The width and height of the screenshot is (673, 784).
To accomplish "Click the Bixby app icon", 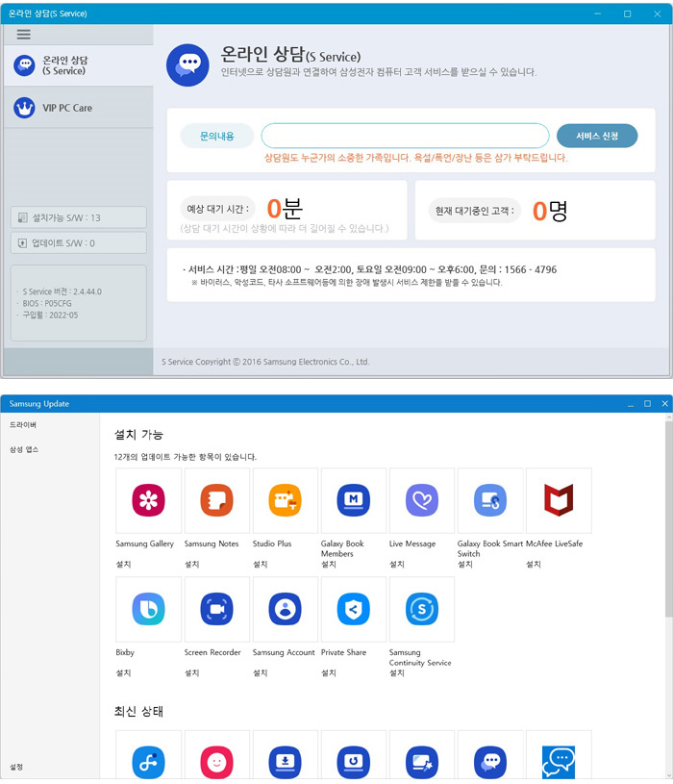I will pos(148,609).
